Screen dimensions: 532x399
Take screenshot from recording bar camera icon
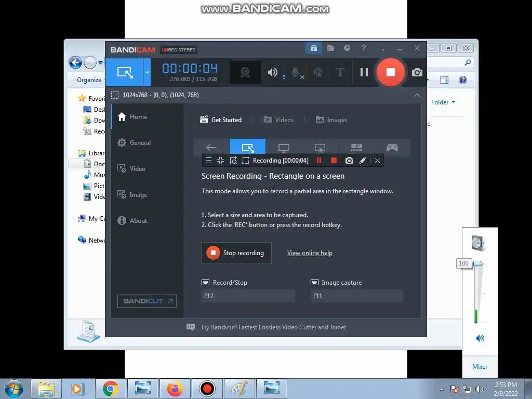349,161
